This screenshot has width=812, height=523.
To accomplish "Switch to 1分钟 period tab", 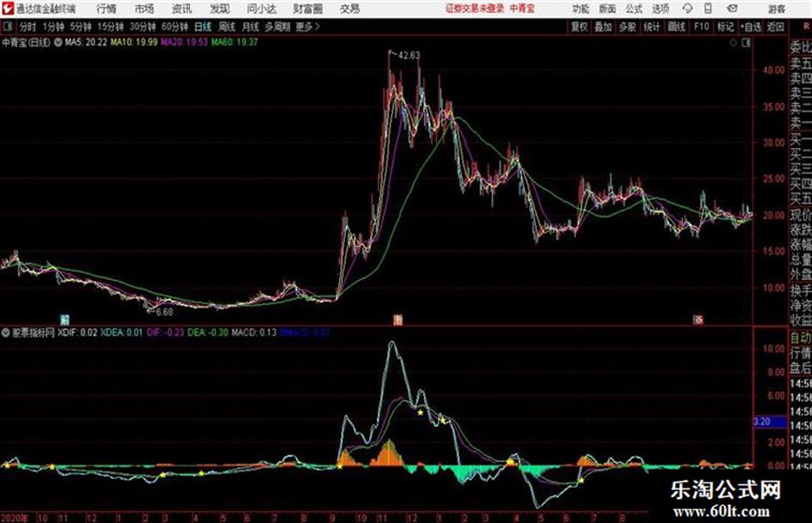I will tap(53, 27).
